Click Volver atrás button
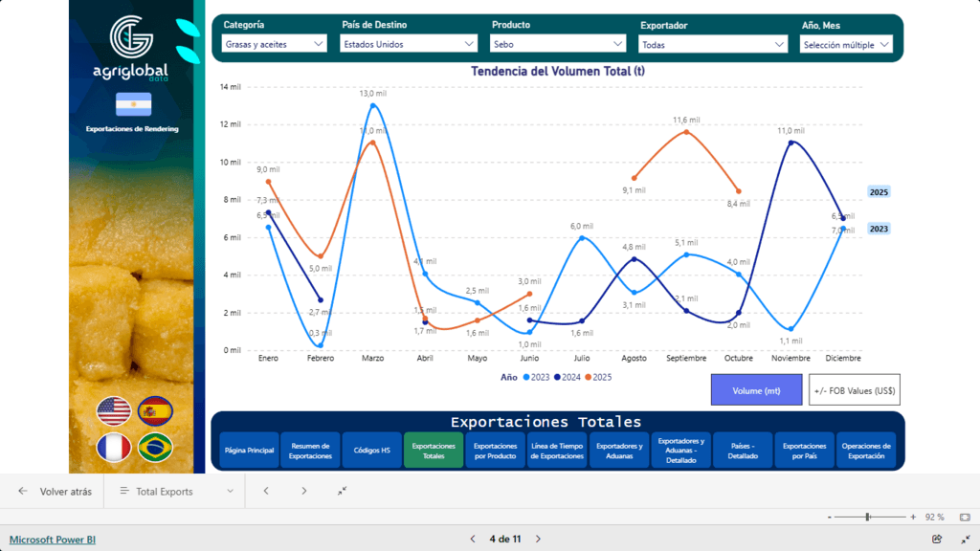Screen dimensions: 980x551 point(56,491)
